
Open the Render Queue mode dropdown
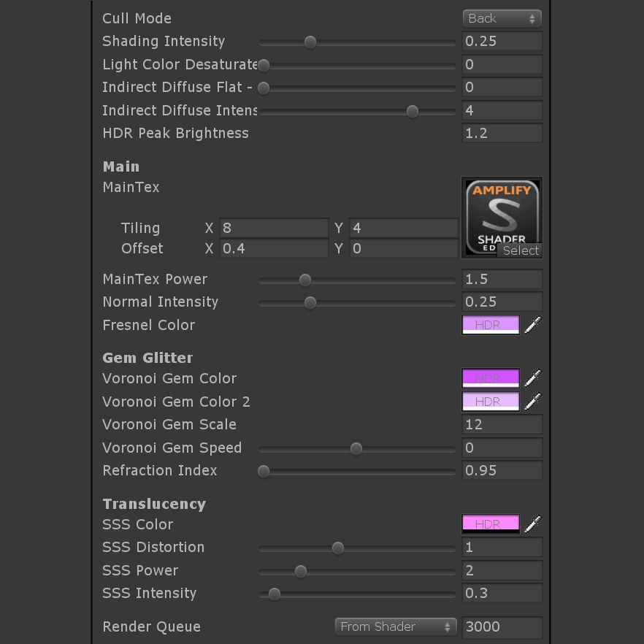[394, 626]
